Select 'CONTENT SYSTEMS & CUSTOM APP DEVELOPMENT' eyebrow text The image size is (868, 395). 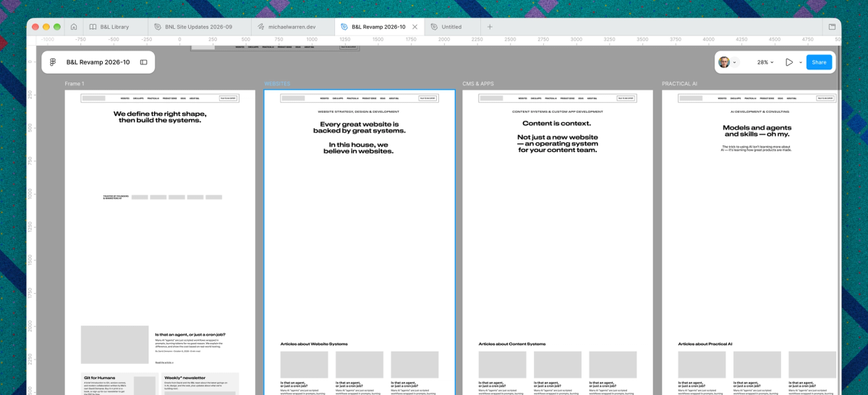pyautogui.click(x=557, y=111)
